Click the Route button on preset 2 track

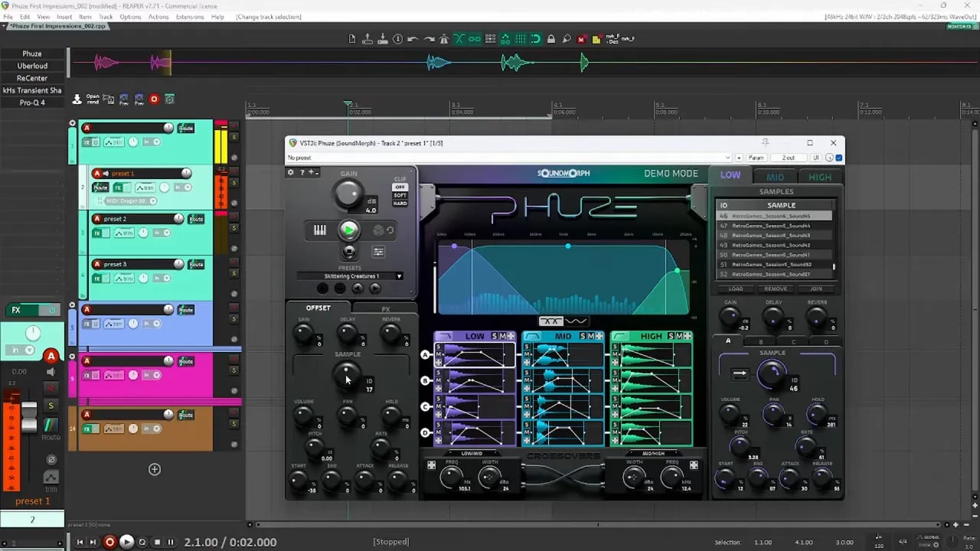[x=197, y=219]
